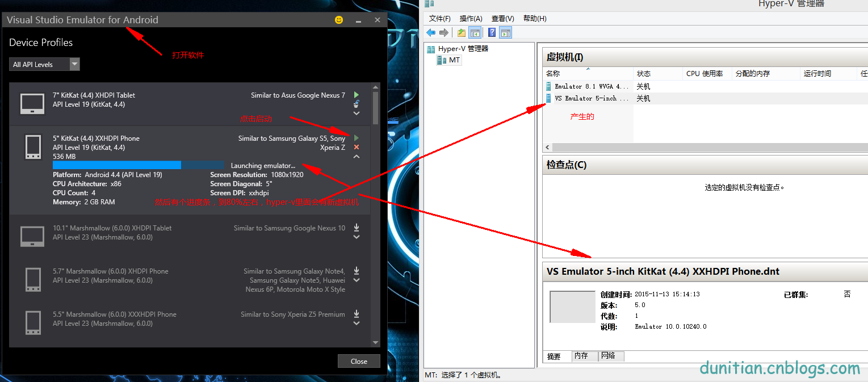Collapse the 5" KitKat XXHDPI Phone details
Screen dimensions: 868x382
click(x=356, y=157)
